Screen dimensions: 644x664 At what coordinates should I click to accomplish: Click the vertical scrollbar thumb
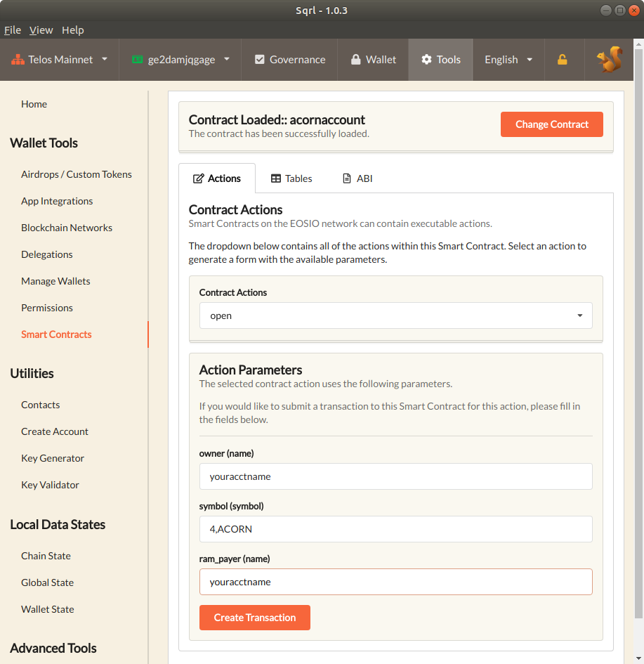pos(638,332)
